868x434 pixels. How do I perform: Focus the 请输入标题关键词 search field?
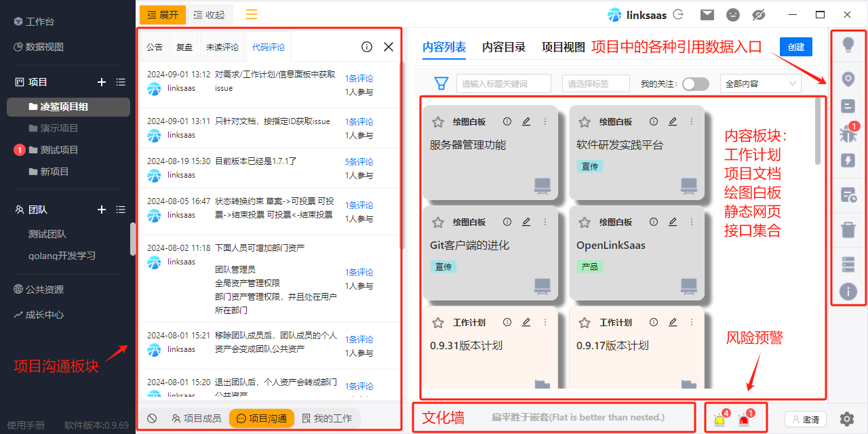[503, 84]
